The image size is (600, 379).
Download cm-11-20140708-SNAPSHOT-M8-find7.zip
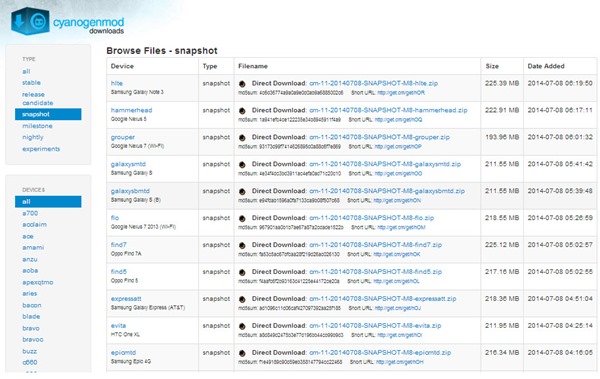coord(375,245)
